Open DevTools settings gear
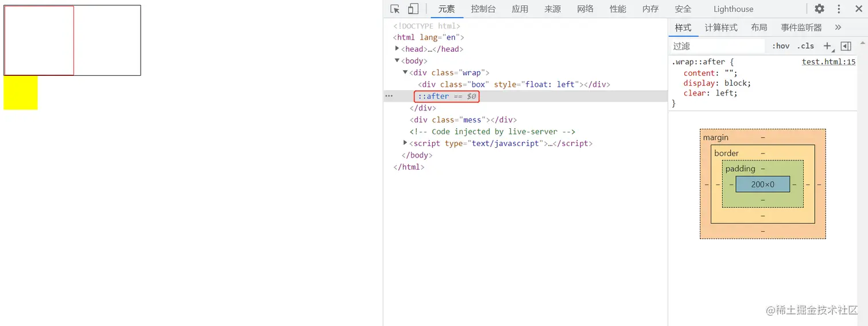Screen dimensions: 868x326 tap(819, 9)
